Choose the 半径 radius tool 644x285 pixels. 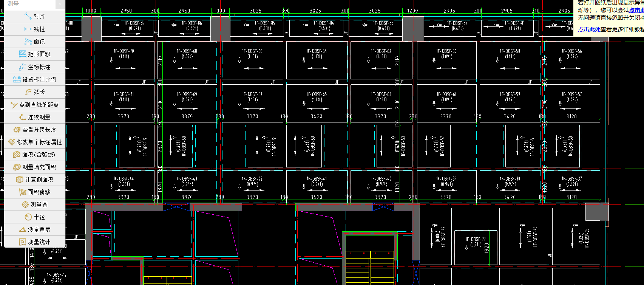click(35, 217)
